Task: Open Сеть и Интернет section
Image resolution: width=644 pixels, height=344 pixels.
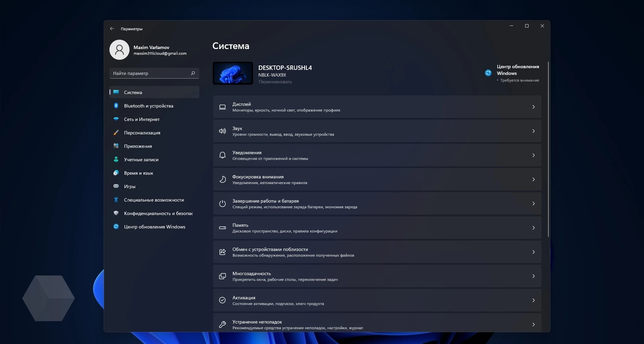Action: [x=154, y=119]
